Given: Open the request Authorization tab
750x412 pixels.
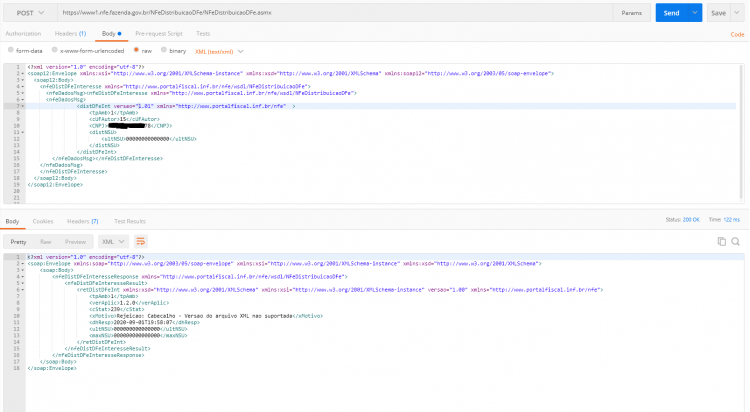Looking at the screenshot, I should point(23,33).
